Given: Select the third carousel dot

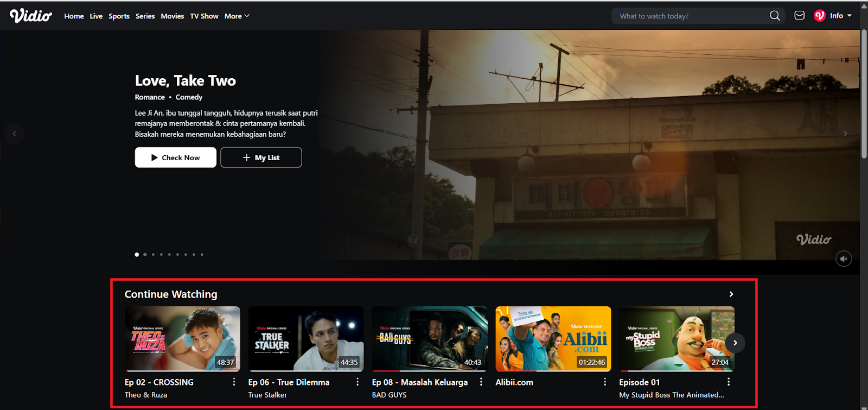Looking at the screenshot, I should (153, 255).
